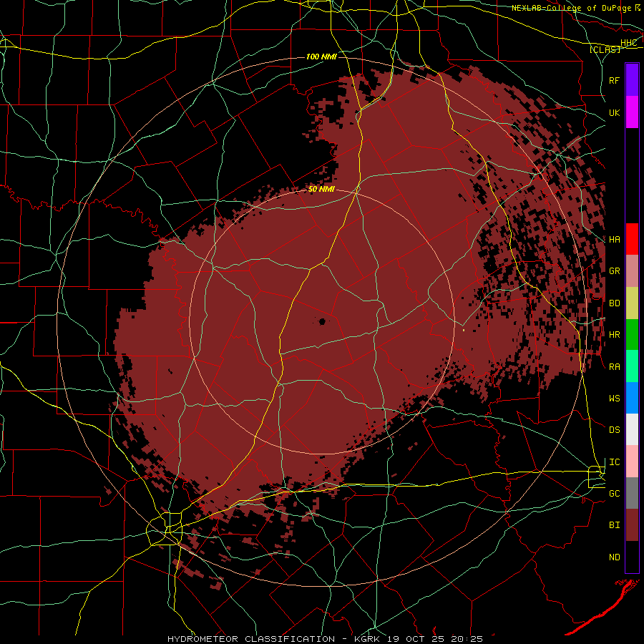The image size is (644, 644).
Task: Click the ND legend label
Action: point(615,557)
